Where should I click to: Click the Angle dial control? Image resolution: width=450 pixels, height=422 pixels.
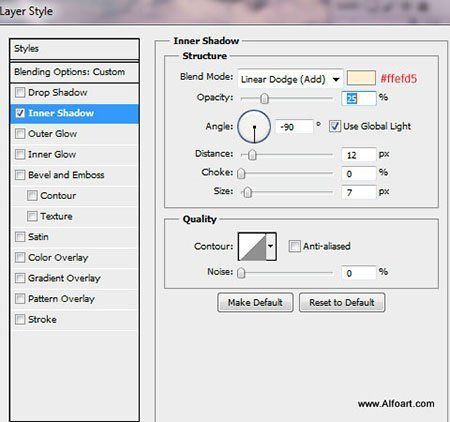coord(254,127)
